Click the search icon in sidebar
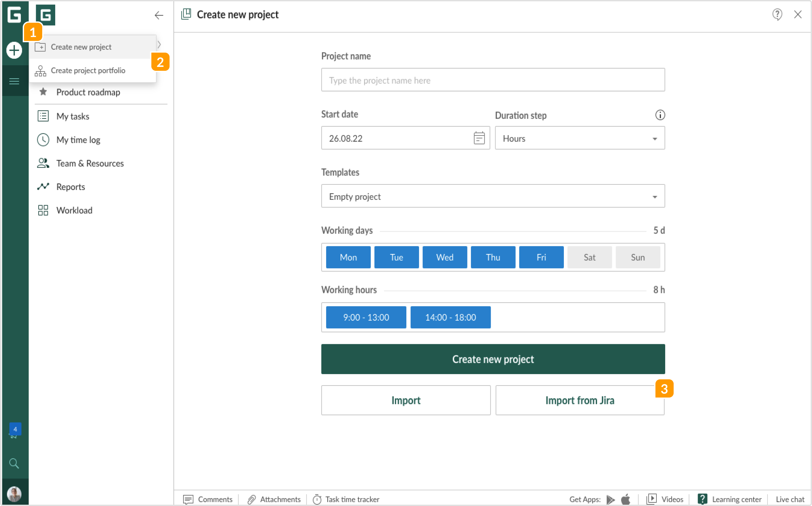 click(x=14, y=463)
